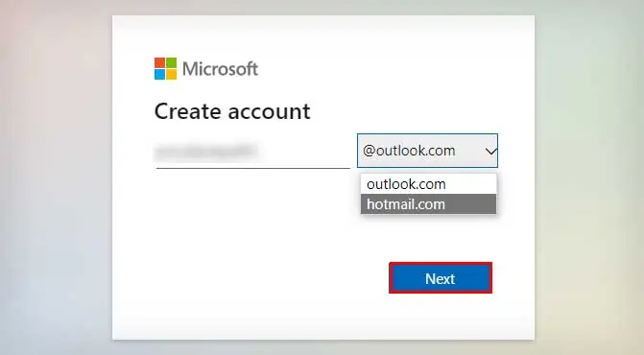Viewport: 644px width, 355px height.
Task: Choose hotmail.com from the list
Action: [x=428, y=204]
